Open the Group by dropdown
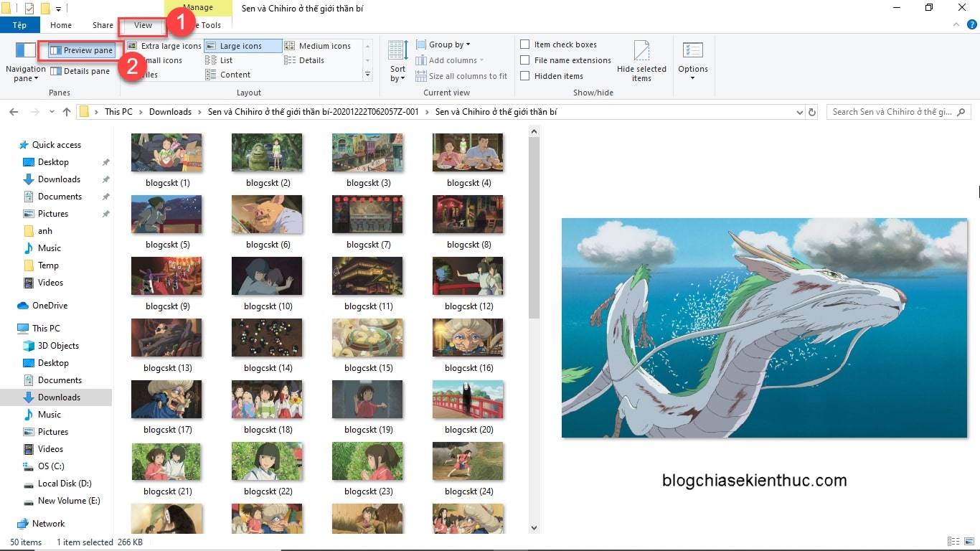Image resolution: width=980 pixels, height=551 pixels. click(x=443, y=44)
